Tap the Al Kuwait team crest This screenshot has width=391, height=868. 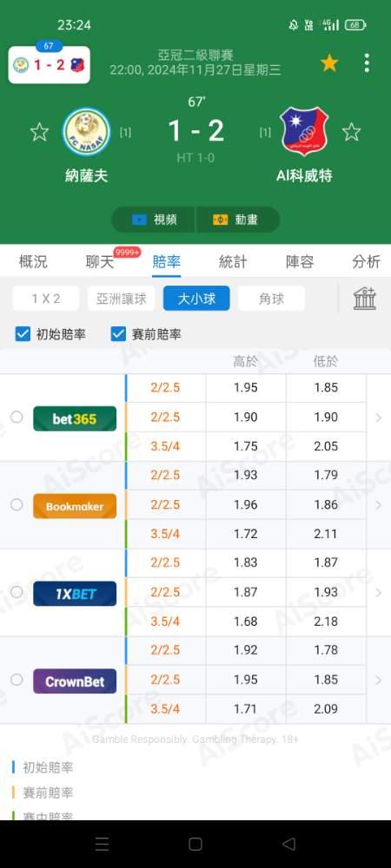(304, 132)
